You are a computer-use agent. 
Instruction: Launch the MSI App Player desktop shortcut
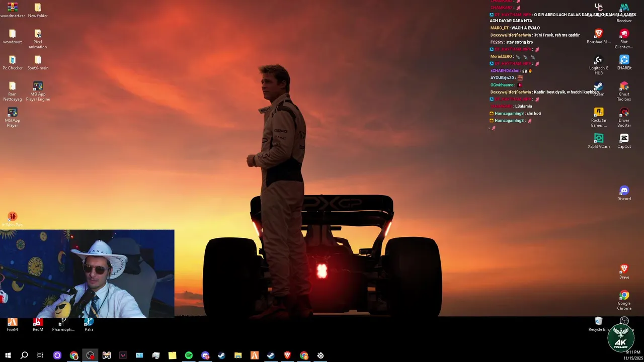13,117
